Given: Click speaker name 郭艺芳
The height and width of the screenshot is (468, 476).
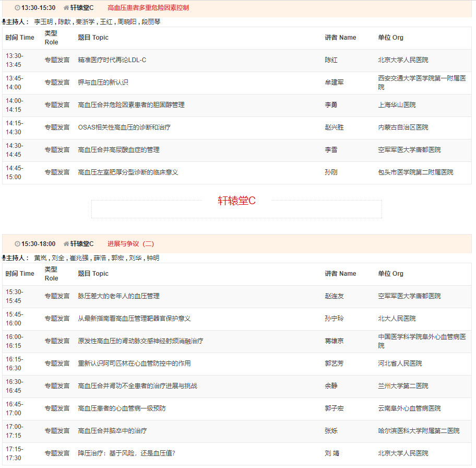Looking at the screenshot, I should pos(334,364).
